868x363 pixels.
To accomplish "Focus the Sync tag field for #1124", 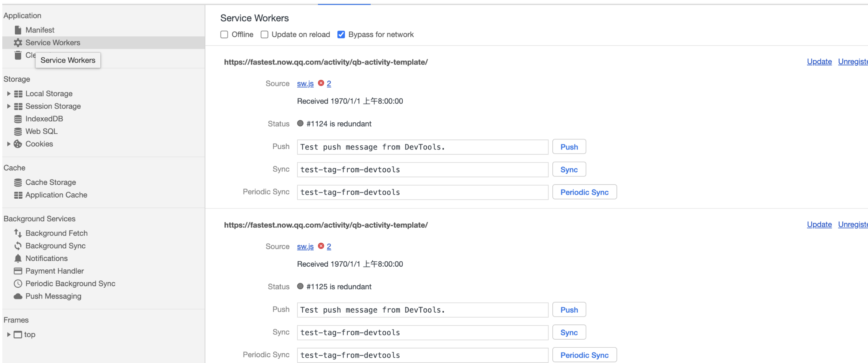I will [x=422, y=170].
